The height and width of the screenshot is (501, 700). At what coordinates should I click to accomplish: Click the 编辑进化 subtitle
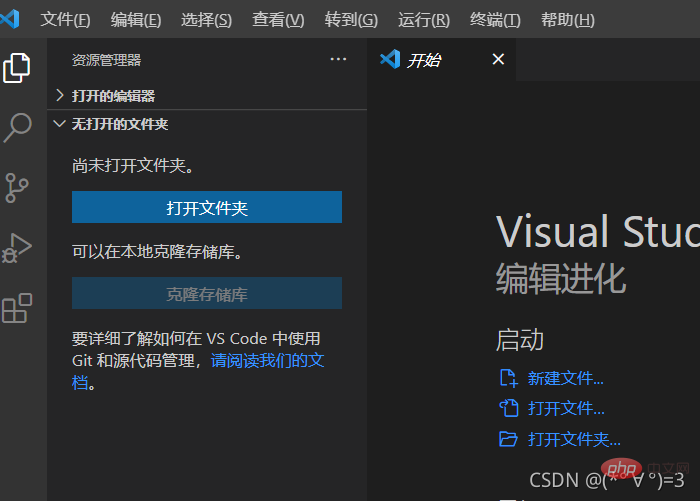click(561, 279)
